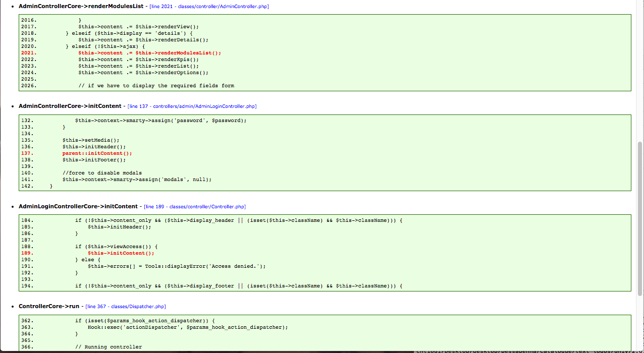The height and width of the screenshot is (353, 644).
Task: Click line 142 closing brace
Action: 51,186
